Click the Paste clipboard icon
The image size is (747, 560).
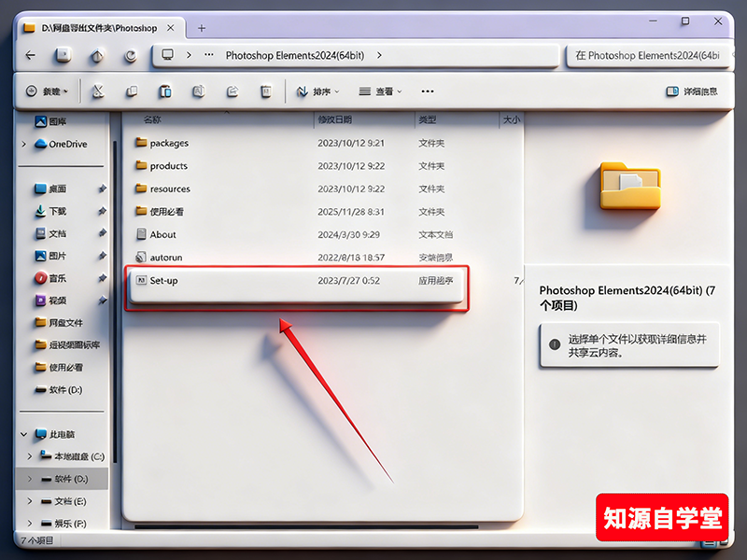point(165,91)
